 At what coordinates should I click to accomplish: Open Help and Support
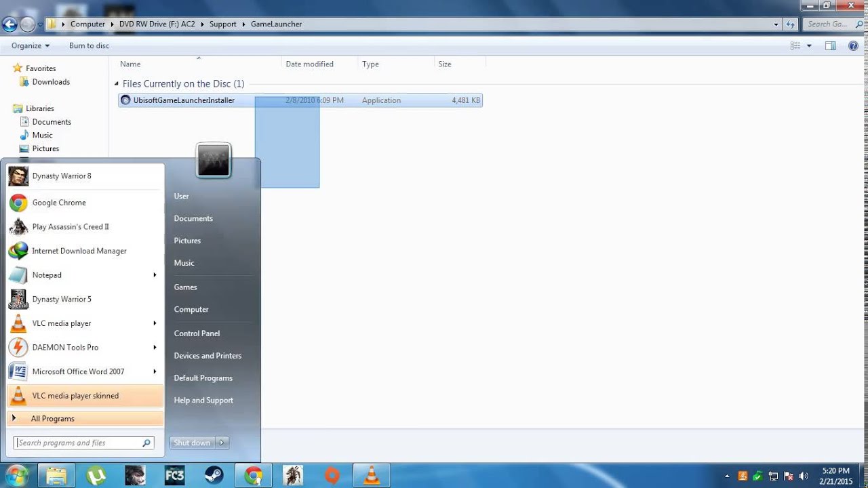pyautogui.click(x=203, y=401)
